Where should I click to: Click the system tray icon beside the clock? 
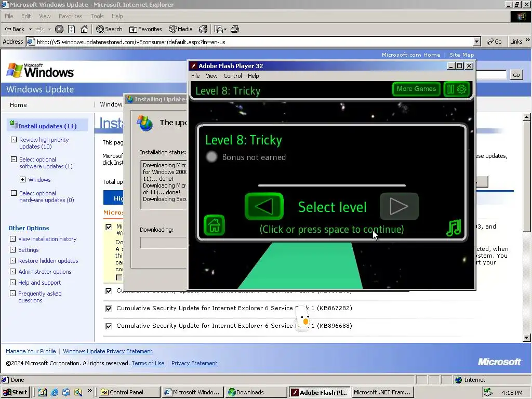pyautogui.click(x=488, y=392)
